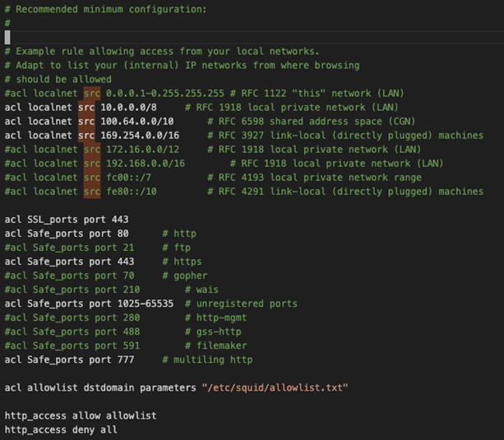Click the port range 1025-65535
This screenshot has height=440, width=504.
pyautogui.click(x=146, y=304)
